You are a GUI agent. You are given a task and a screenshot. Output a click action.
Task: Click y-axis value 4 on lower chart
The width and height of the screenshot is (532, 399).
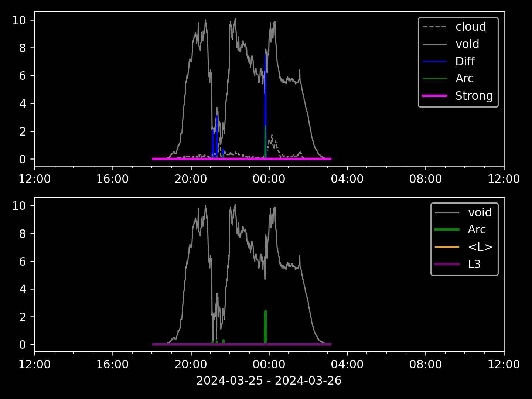23,289
